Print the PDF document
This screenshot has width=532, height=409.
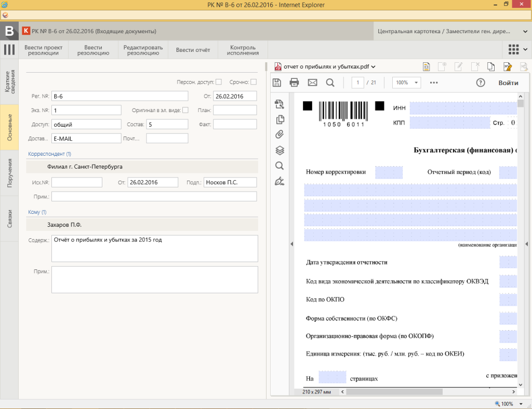[x=294, y=83]
